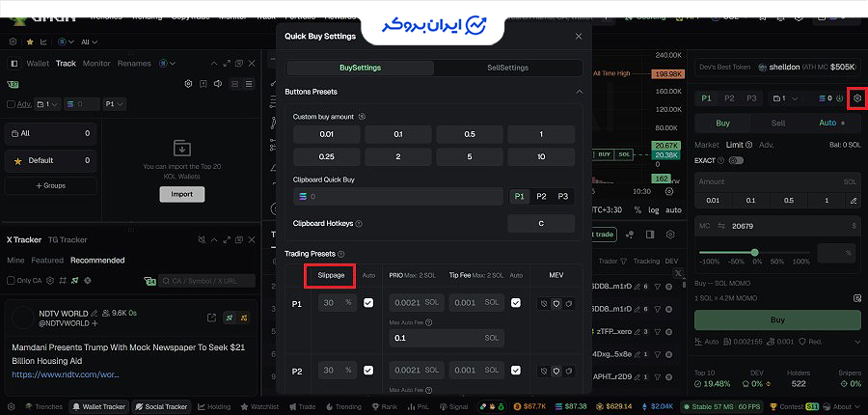Open Signal from the bottom bar
This screenshot has height=415, width=868.
click(x=453, y=406)
